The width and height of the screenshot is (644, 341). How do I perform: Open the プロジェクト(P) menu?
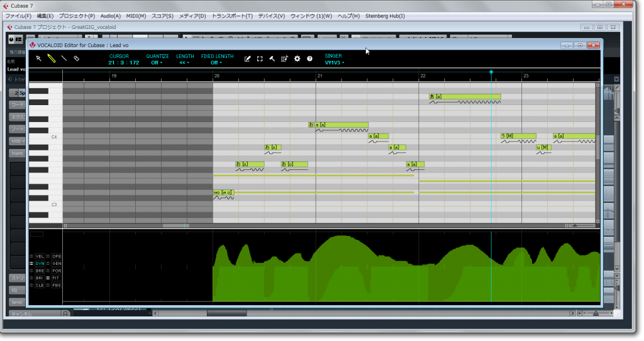(77, 16)
